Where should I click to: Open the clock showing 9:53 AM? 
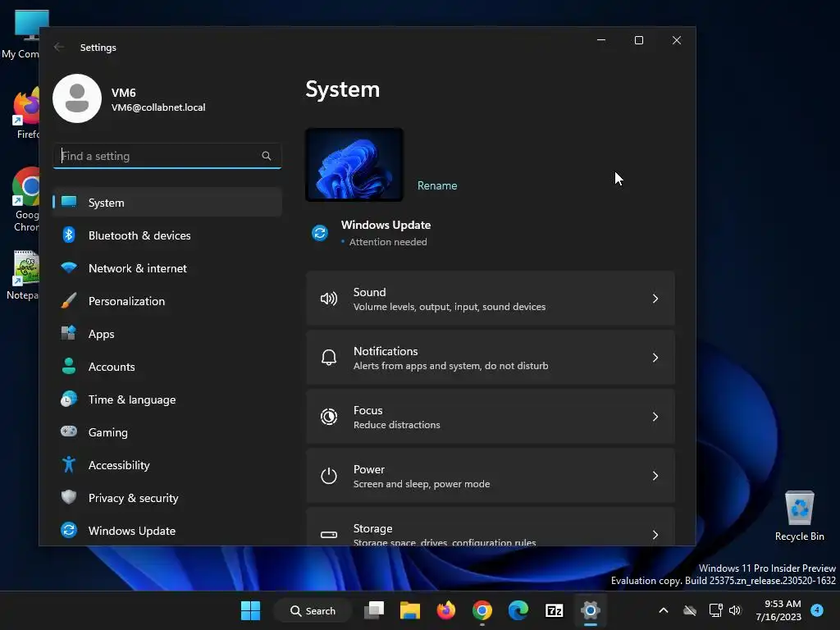[x=778, y=610]
